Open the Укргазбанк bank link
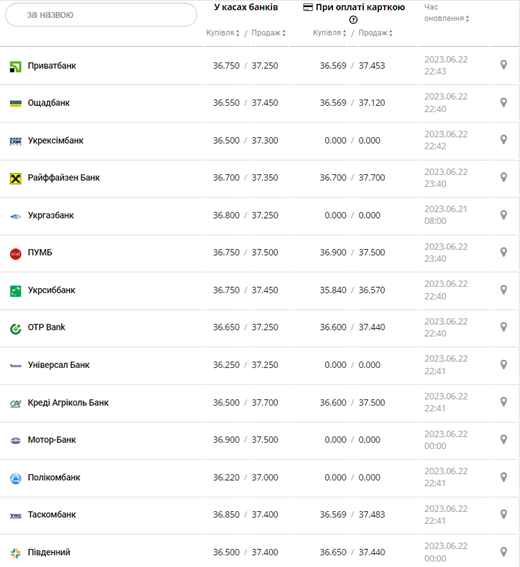The width and height of the screenshot is (520, 567). pos(51,216)
